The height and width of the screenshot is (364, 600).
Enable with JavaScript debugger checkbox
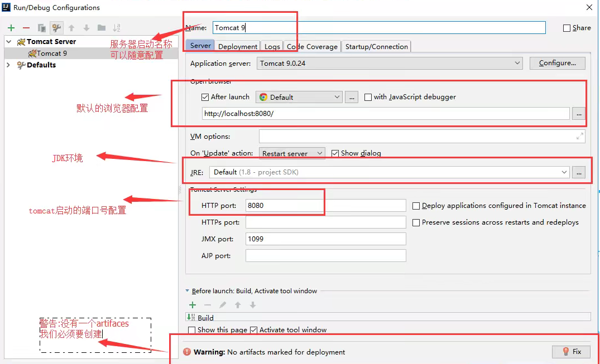coord(368,97)
